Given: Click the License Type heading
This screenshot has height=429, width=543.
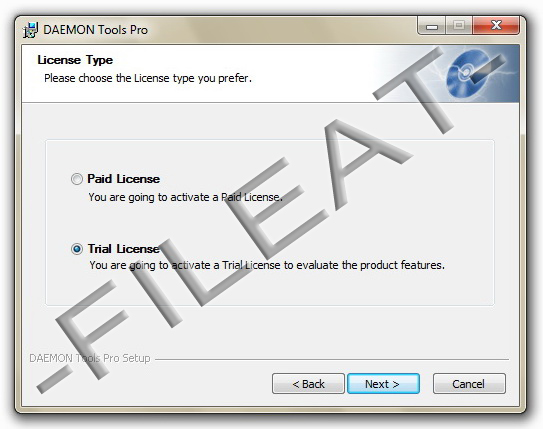Looking at the screenshot, I should pos(75,60).
